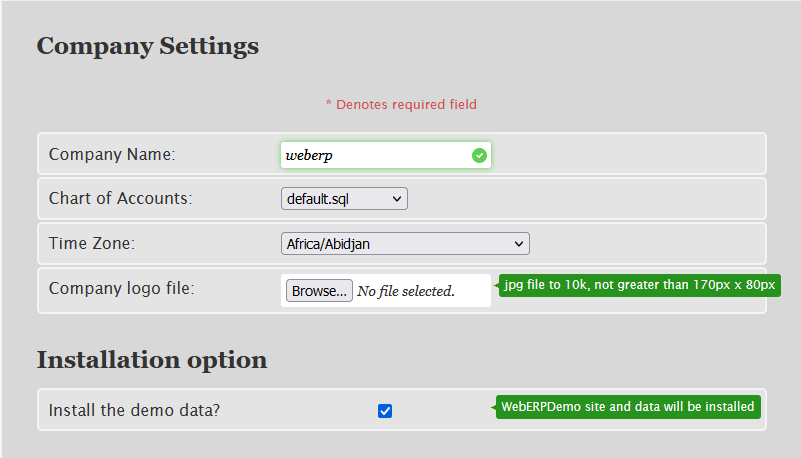Click the 'Chart of Accounts:' label
Viewport: 801px width, 458px height.
click(120, 199)
